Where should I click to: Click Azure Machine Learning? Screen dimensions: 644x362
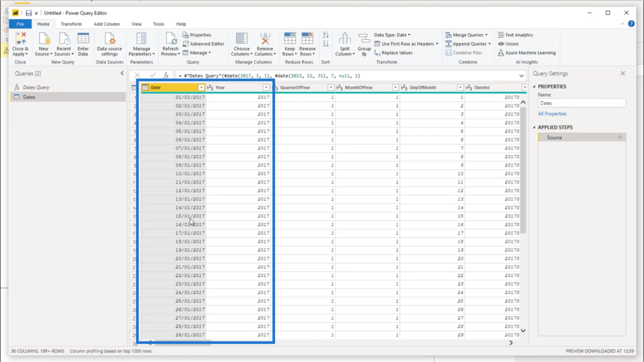point(527,53)
